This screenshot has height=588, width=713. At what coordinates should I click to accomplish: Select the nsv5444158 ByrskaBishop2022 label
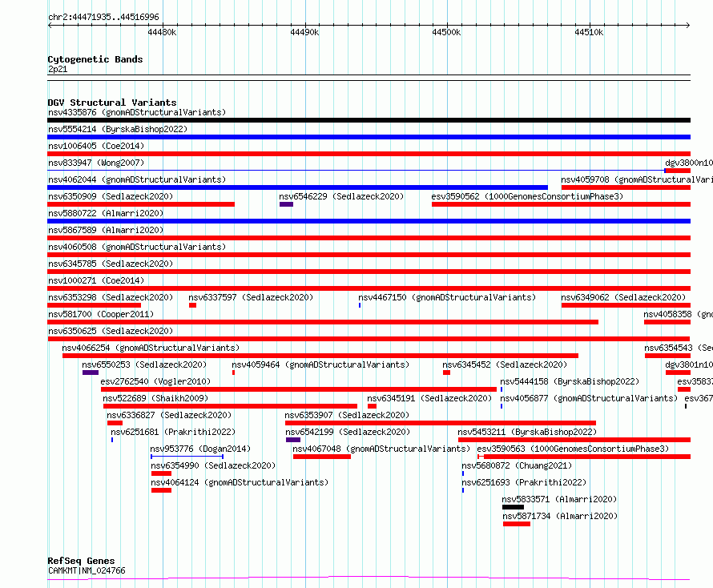[570, 381]
